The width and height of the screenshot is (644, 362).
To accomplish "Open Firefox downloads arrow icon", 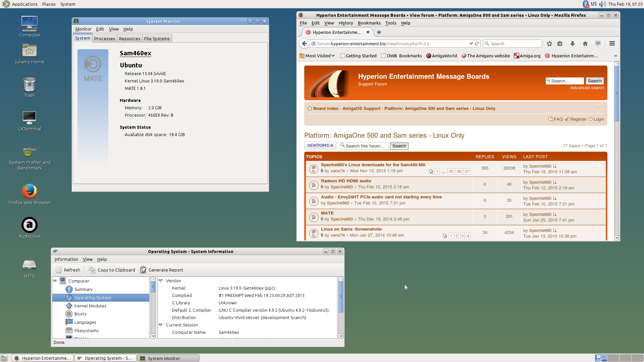I will (573, 44).
